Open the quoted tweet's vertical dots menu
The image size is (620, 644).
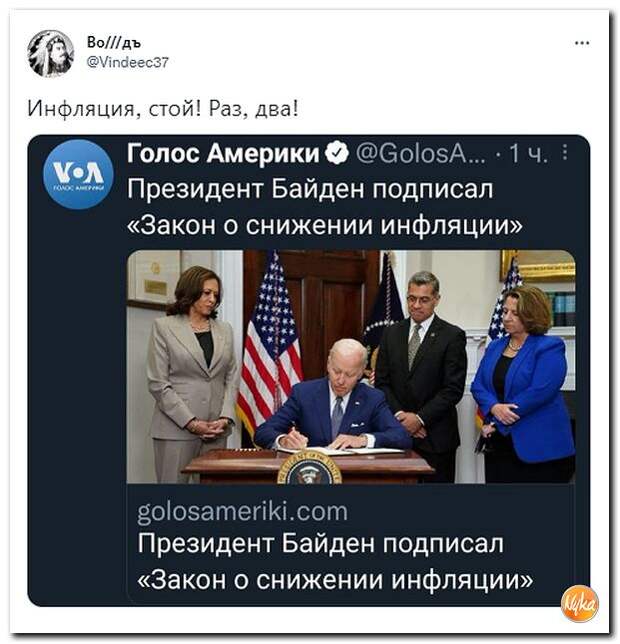(x=565, y=152)
